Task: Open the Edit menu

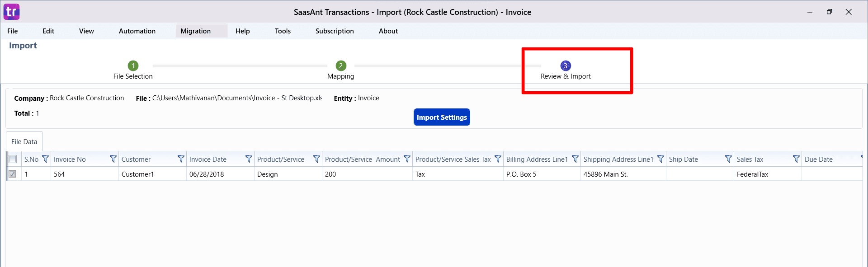Action: [48, 31]
